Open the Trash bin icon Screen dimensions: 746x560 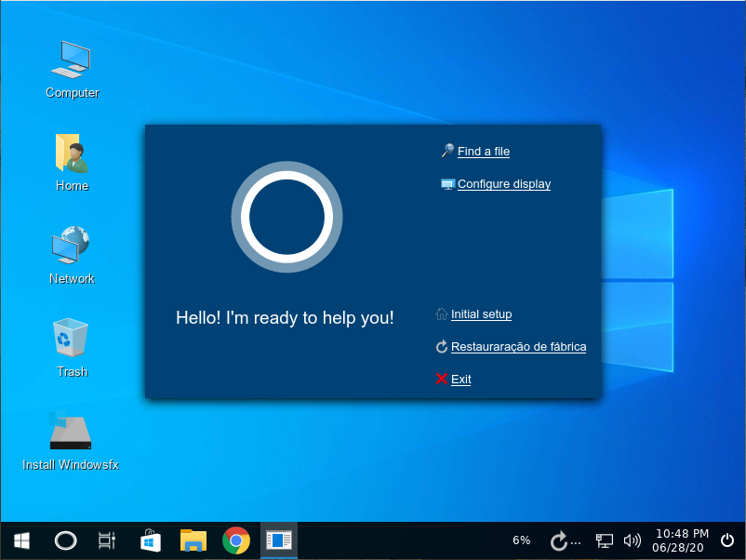(72, 347)
